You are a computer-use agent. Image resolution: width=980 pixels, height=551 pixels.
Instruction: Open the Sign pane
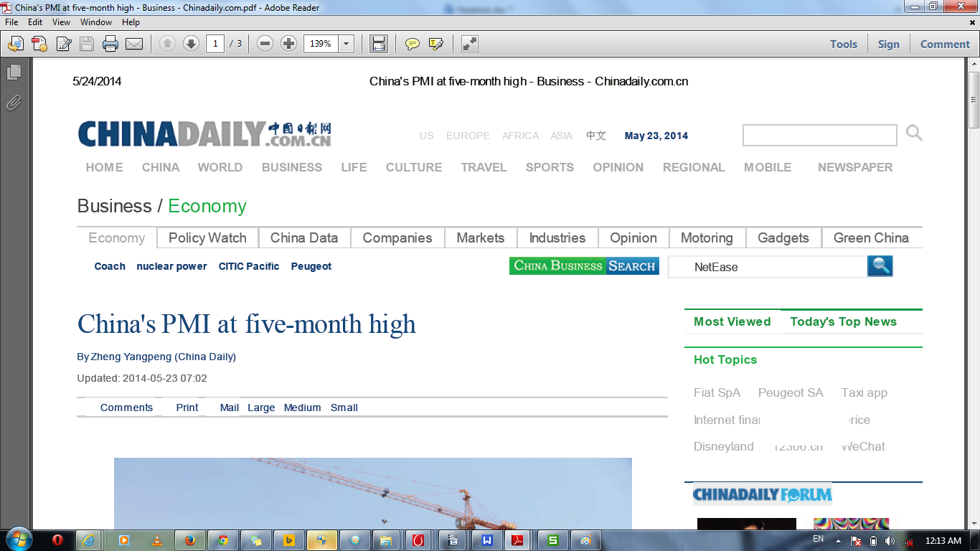[888, 44]
